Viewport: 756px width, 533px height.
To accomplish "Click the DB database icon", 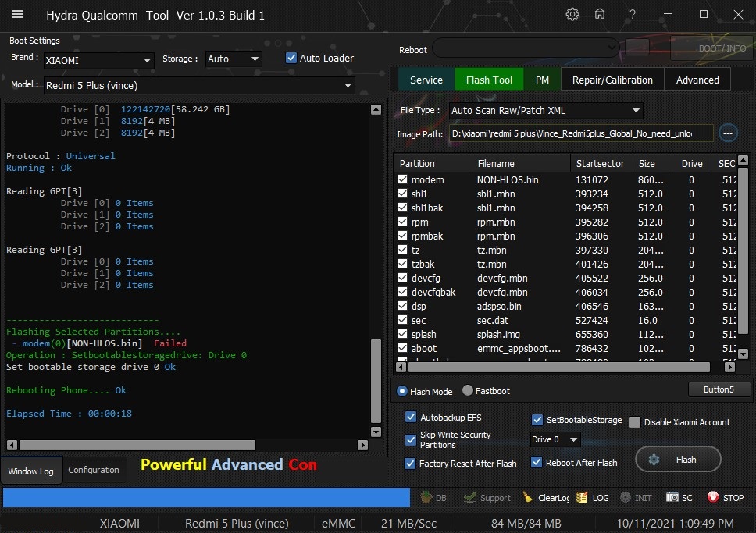I will click(433, 497).
